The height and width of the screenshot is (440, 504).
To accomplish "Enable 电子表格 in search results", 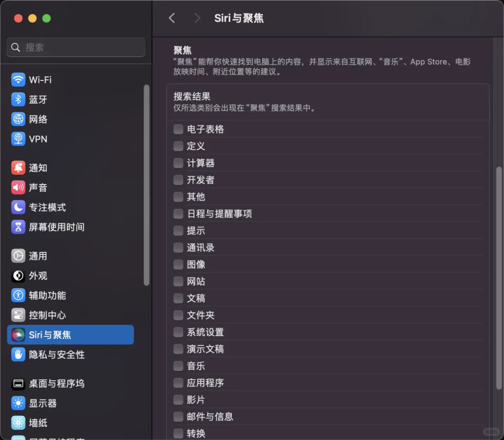I will tap(178, 129).
